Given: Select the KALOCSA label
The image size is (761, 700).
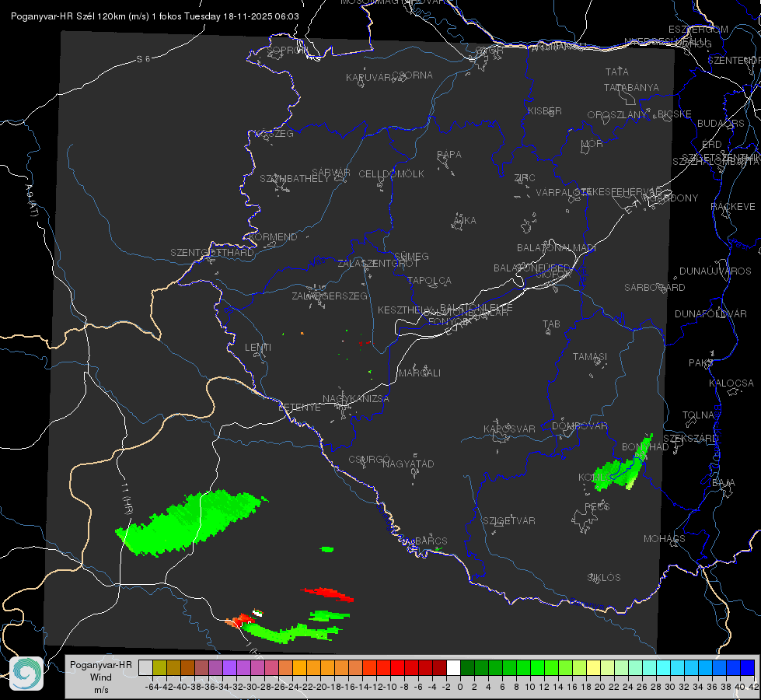Looking at the screenshot, I should coord(731,383).
